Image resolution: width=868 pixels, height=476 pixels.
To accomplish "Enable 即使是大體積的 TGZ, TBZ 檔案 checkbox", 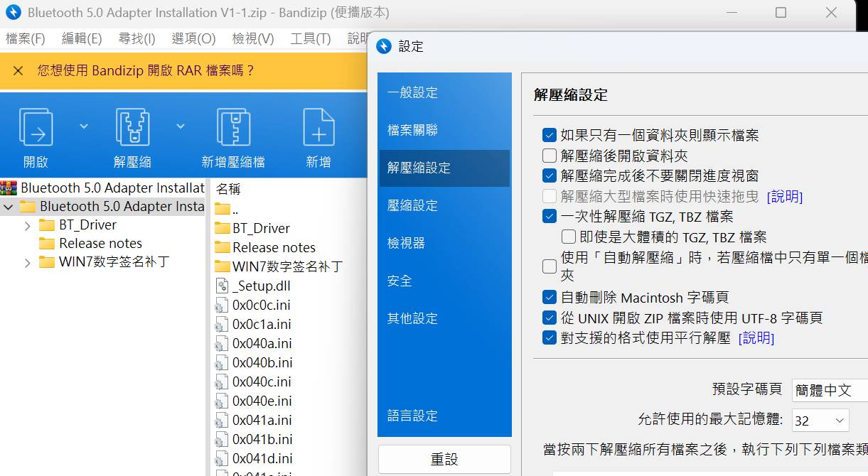I will [x=568, y=237].
